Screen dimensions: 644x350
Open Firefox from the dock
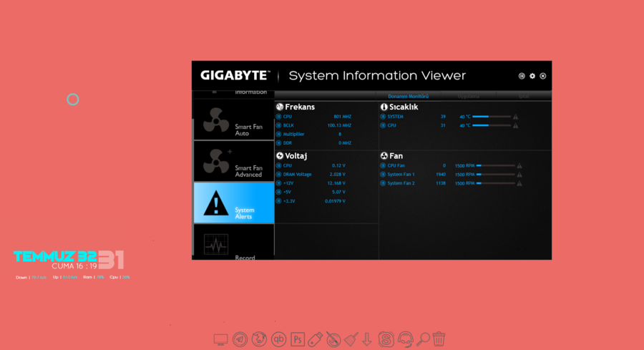click(x=259, y=339)
